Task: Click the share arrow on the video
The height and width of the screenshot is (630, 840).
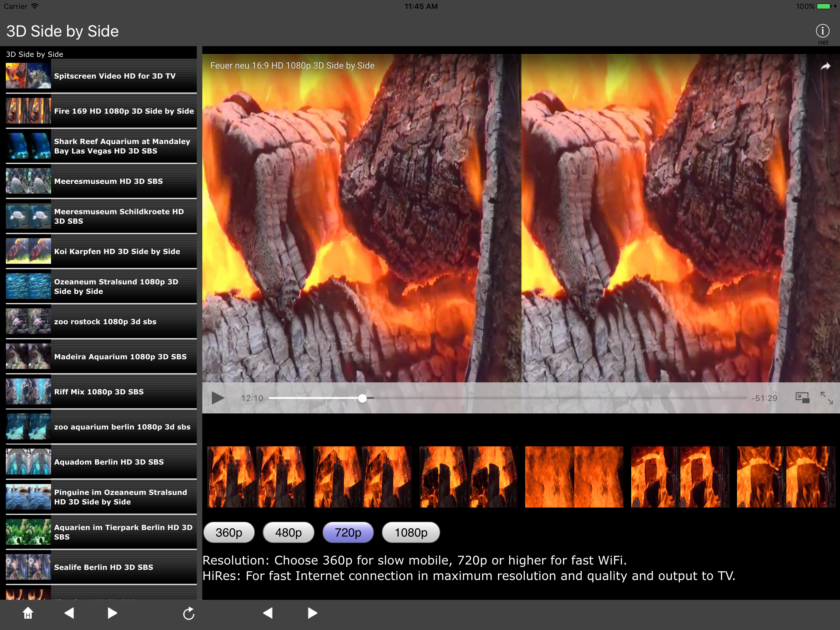Action: 825,66
